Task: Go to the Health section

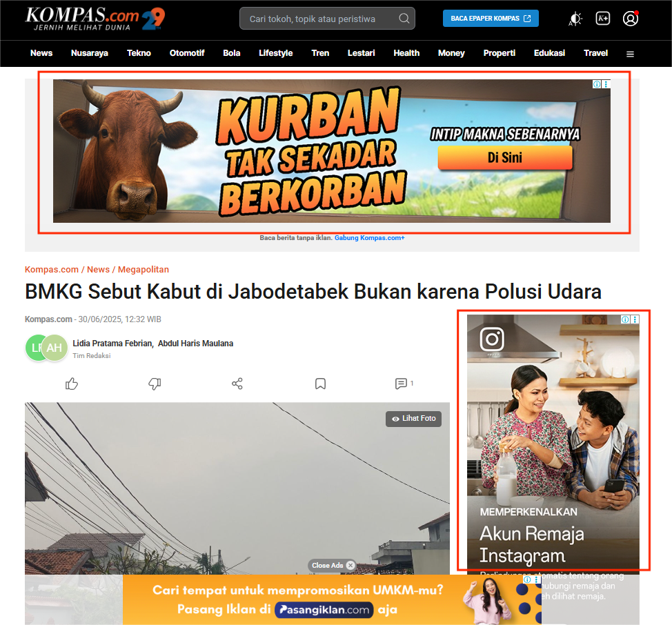Action: point(406,53)
